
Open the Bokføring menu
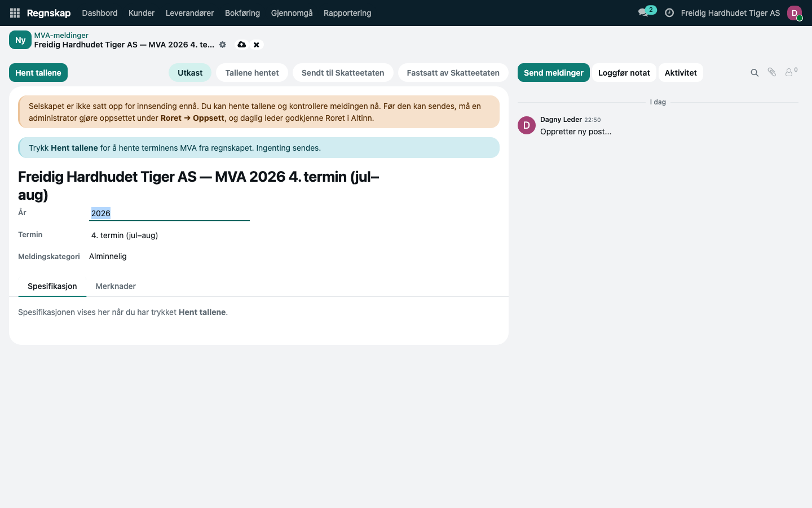(242, 13)
